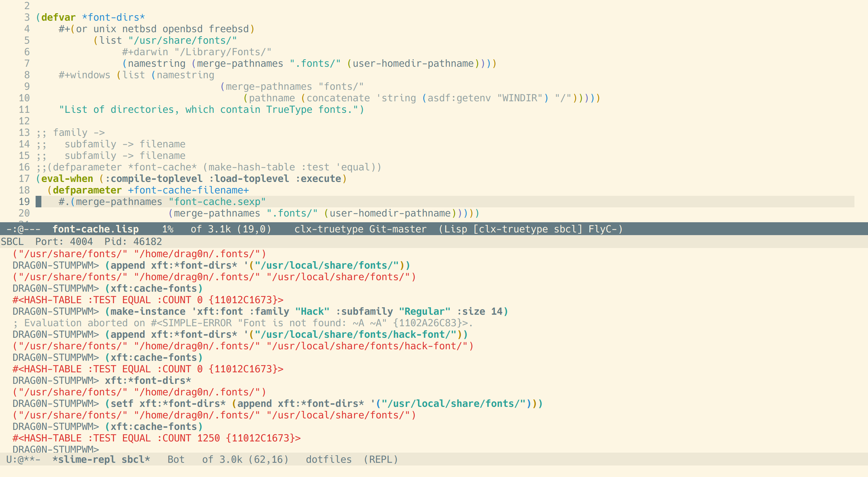Click the "Regular" subfamily string in REPL
This screenshot has width=868, height=477.
point(425,311)
